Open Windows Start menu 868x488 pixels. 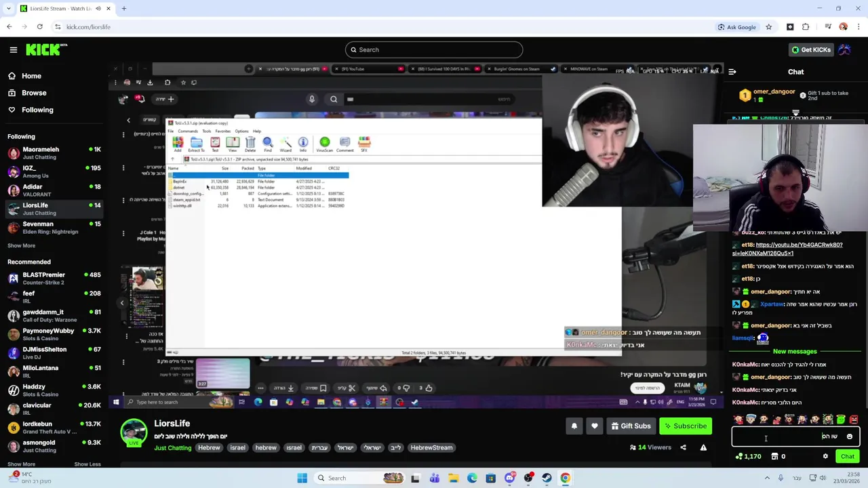click(x=302, y=478)
